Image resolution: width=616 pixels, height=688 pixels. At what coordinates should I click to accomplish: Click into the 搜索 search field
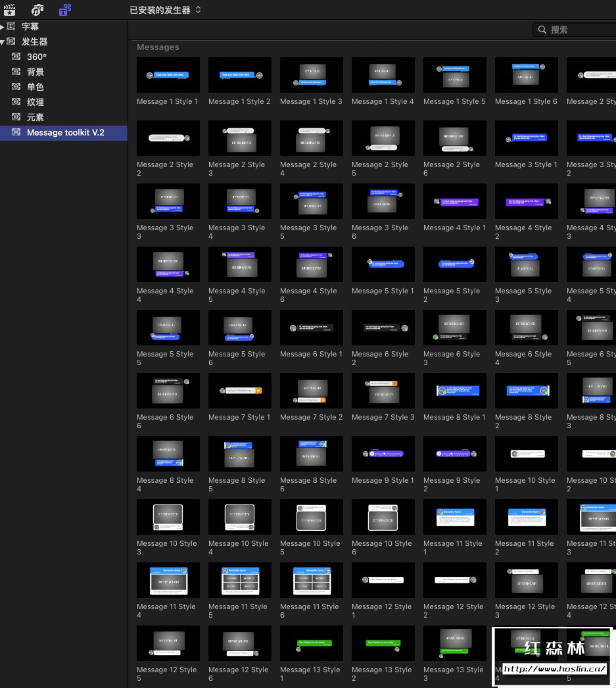pos(575,30)
